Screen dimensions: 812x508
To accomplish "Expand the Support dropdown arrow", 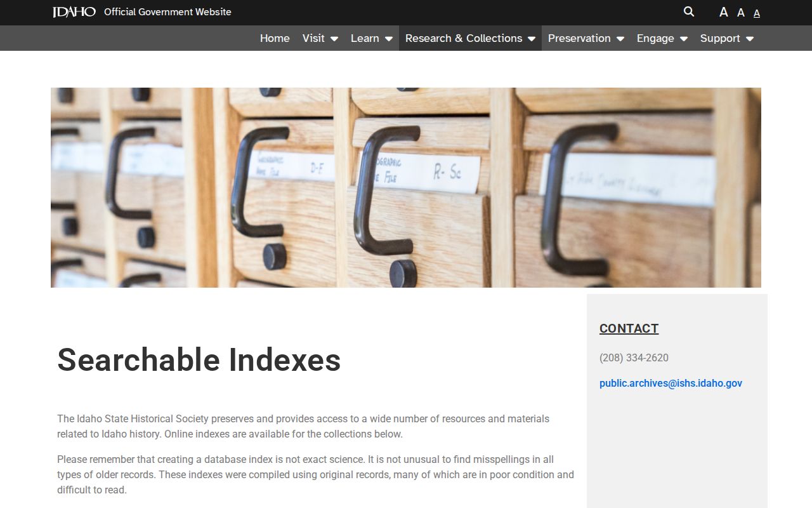I will (x=750, y=39).
